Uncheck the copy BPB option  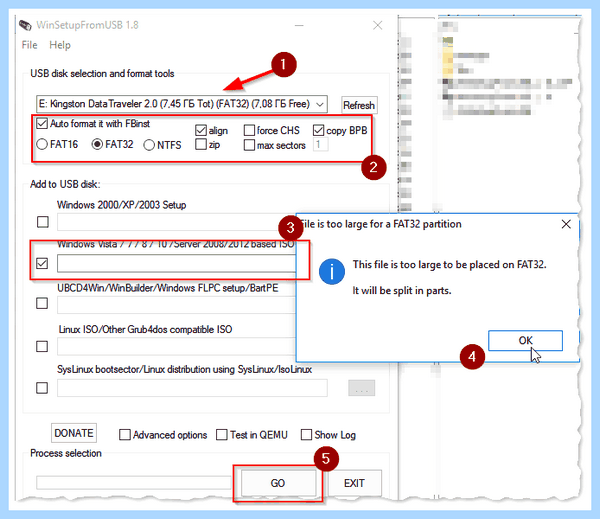click(x=318, y=131)
